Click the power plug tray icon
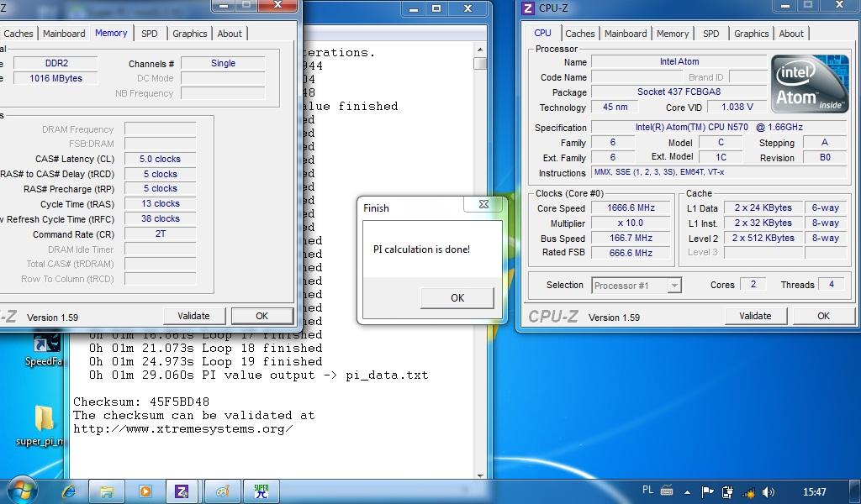This screenshot has width=861, height=504. pyautogui.click(x=727, y=492)
